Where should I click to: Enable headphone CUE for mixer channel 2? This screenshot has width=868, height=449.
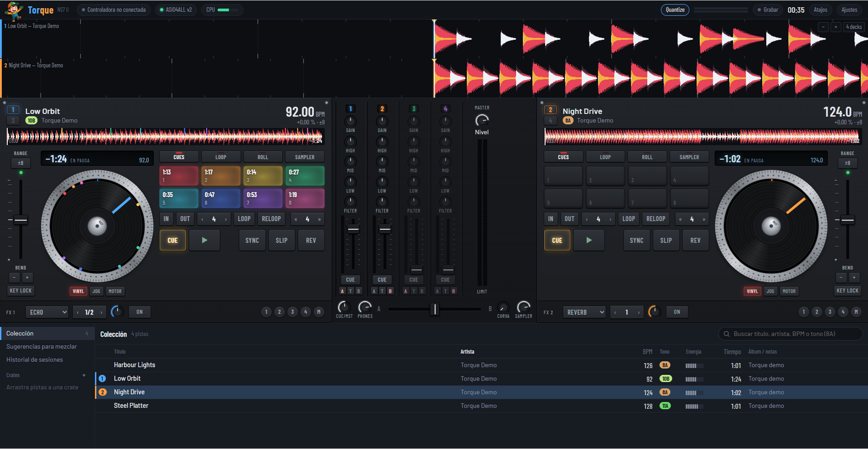(x=382, y=280)
